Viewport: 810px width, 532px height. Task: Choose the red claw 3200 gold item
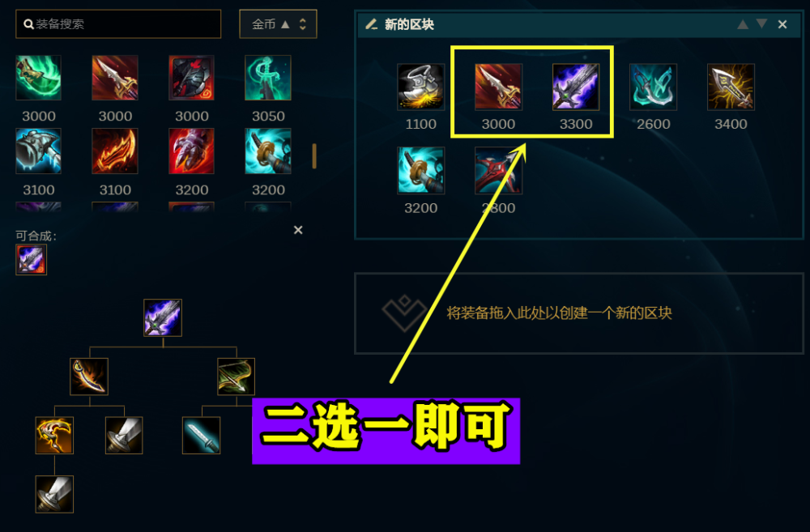[191, 151]
